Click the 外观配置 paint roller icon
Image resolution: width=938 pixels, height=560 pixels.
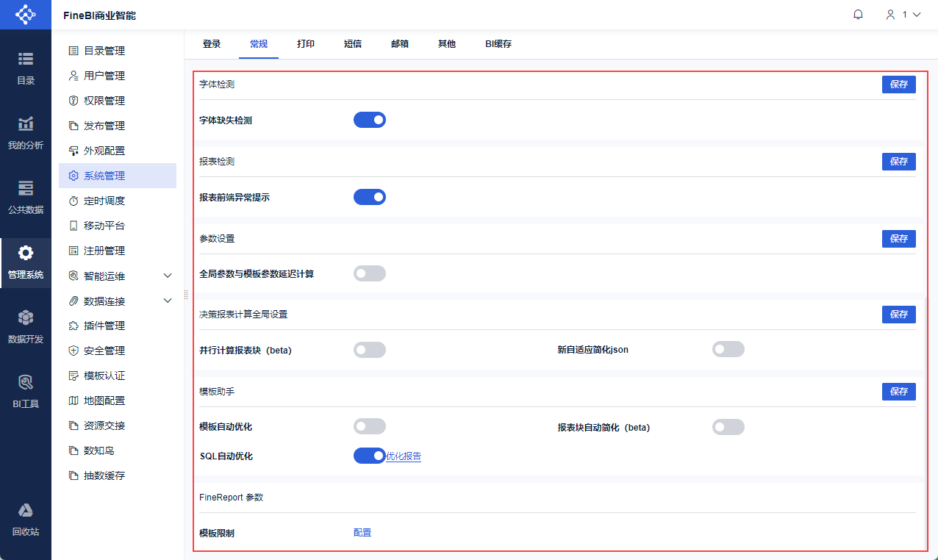pyautogui.click(x=74, y=151)
